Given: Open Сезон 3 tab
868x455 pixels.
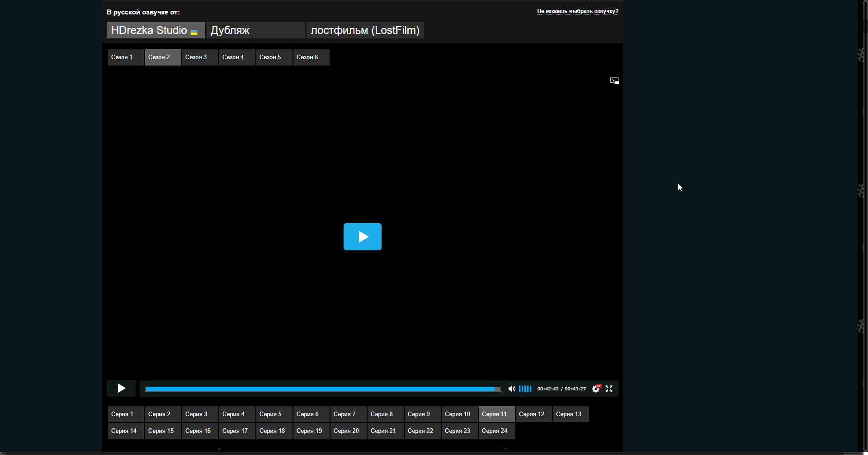Looking at the screenshot, I should (199, 57).
